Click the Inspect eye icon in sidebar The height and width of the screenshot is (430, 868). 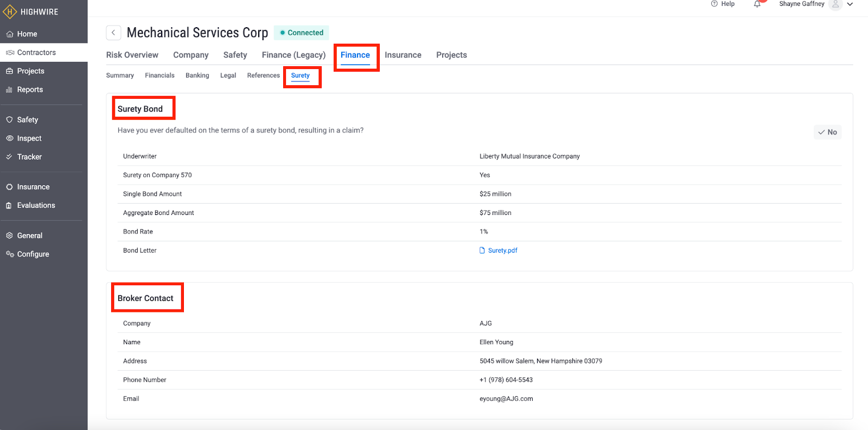tap(10, 138)
